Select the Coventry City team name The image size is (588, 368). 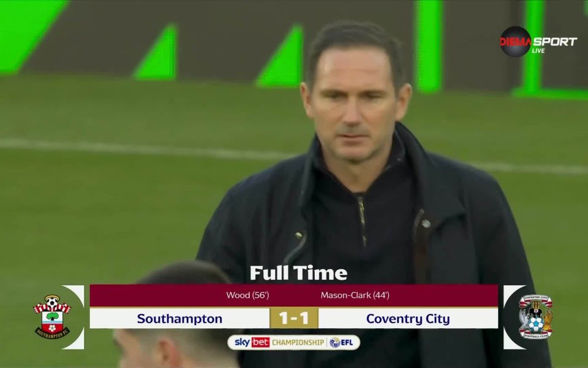click(408, 318)
